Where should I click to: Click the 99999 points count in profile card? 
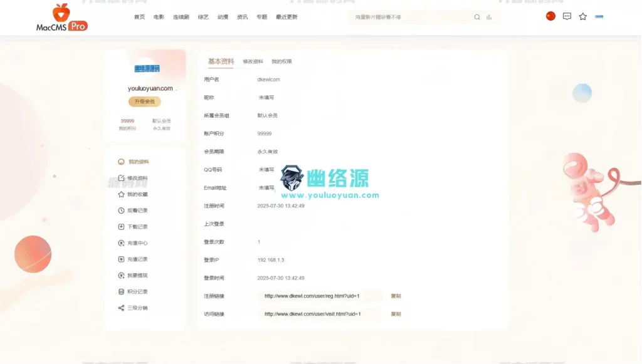127,121
